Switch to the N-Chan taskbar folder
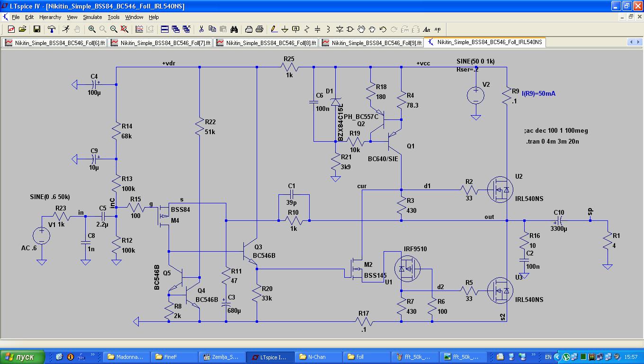Screen dimensions: 644x364 319,357
